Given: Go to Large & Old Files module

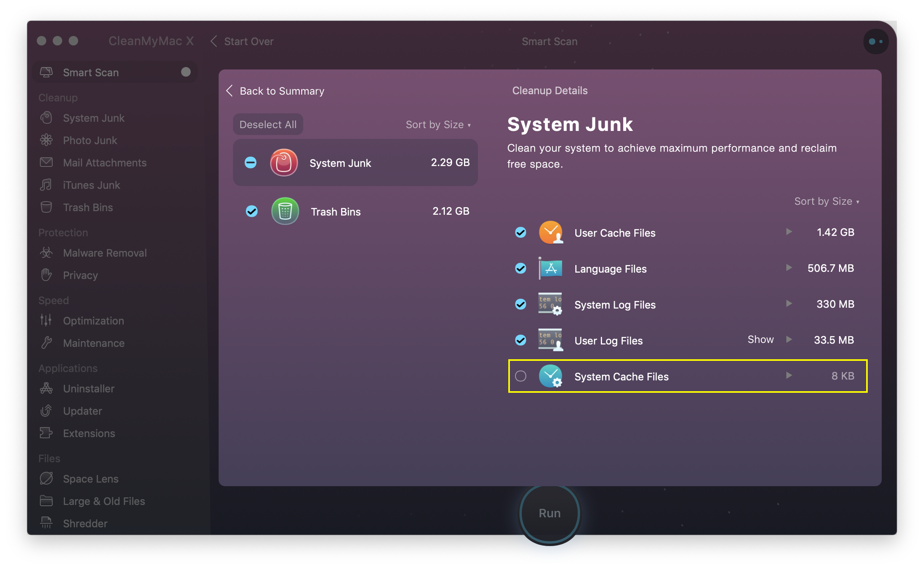Looking at the screenshot, I should coord(104,501).
